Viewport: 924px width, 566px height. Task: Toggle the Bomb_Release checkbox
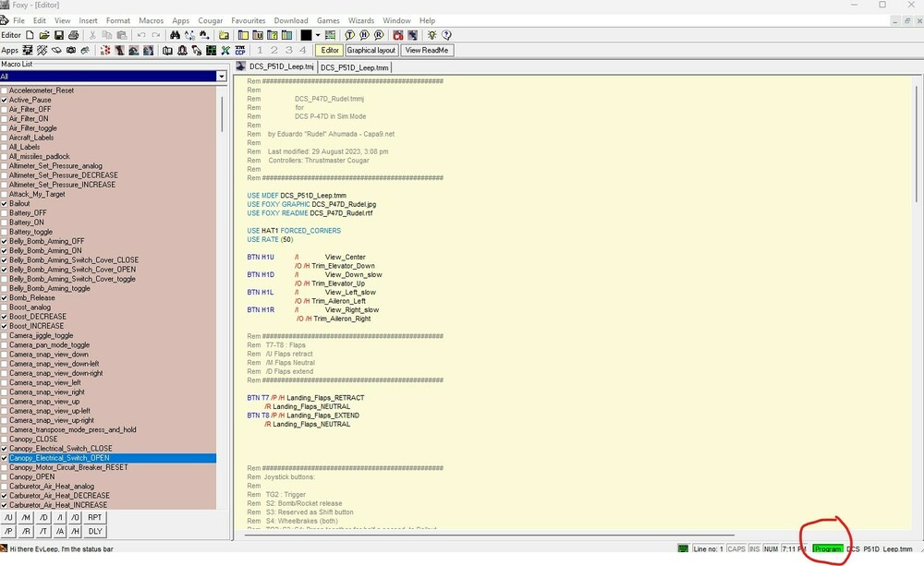5,298
